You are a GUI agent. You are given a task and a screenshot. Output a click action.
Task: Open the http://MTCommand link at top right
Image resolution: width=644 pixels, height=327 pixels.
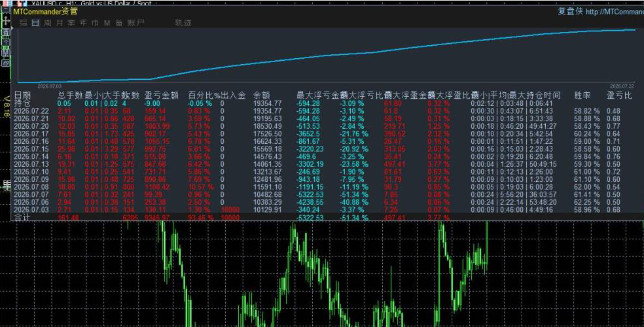click(x=615, y=12)
